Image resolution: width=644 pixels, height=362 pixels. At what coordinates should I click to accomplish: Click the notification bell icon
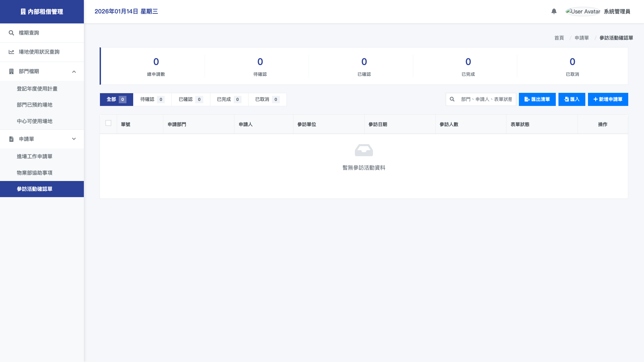[554, 11]
